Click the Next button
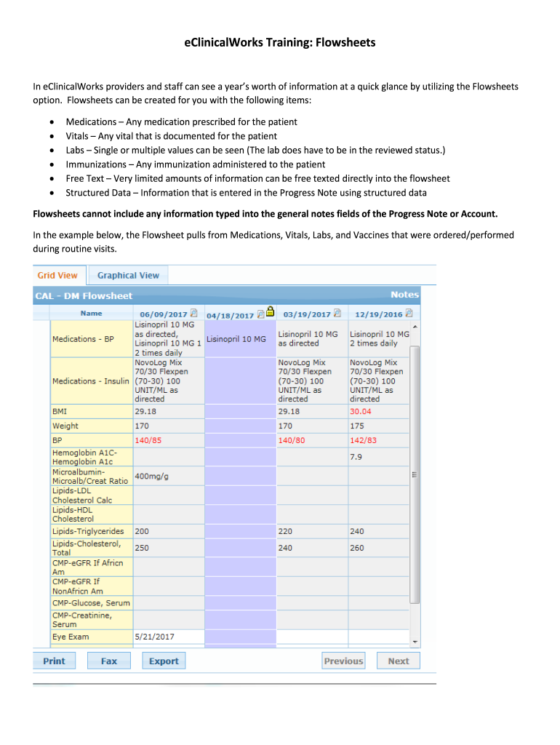The height and width of the screenshot is (745, 560). click(x=399, y=661)
